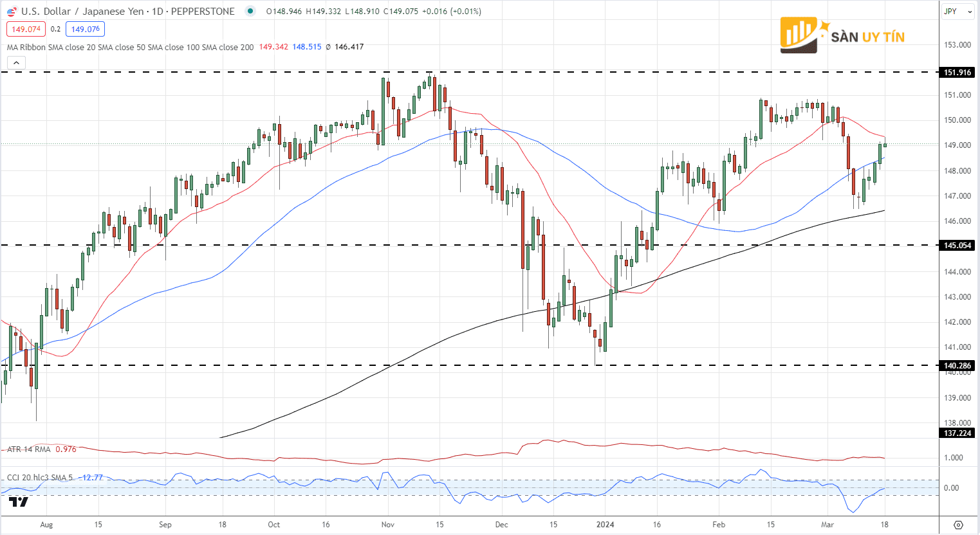Click the high price H149.332
Screen dimensions: 980x535
[x=324, y=12]
